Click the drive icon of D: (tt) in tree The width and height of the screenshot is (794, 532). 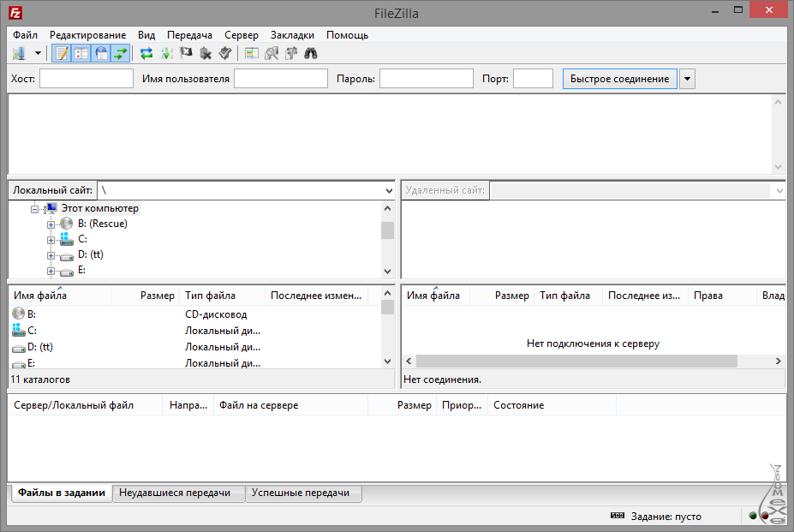tap(66, 256)
